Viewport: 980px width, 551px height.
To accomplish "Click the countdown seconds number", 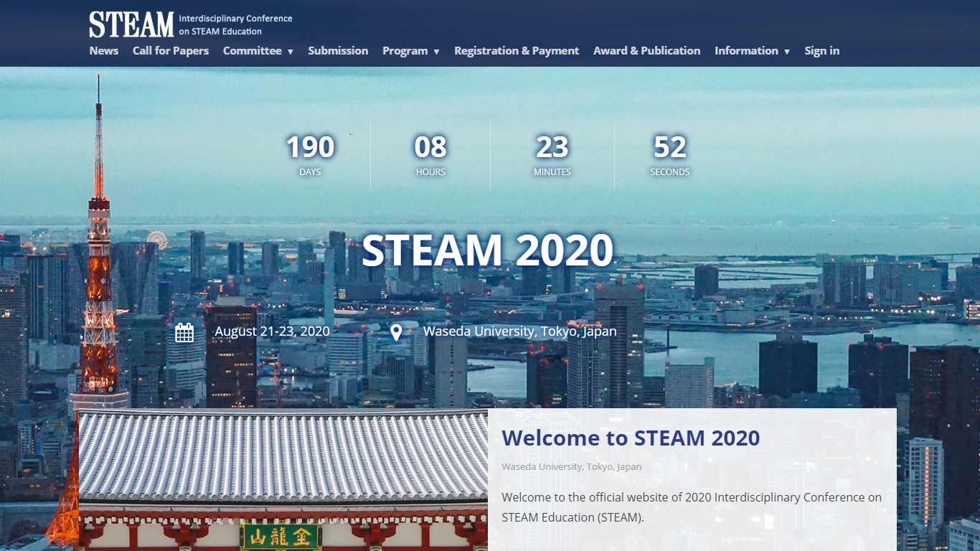I will pyautogui.click(x=669, y=148).
